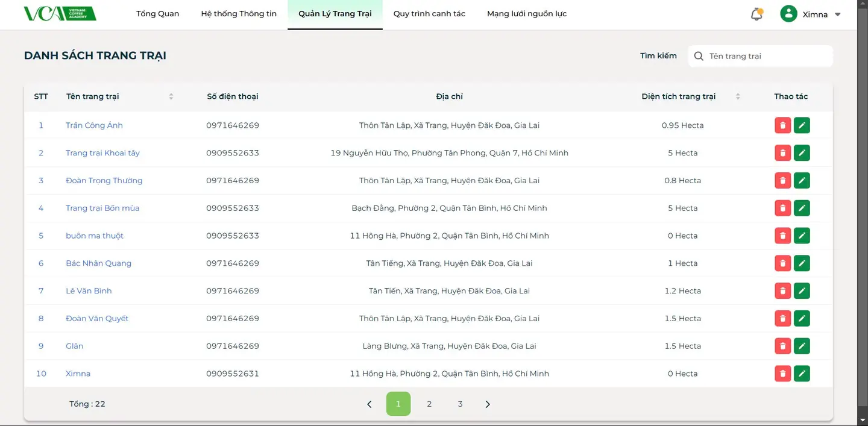Click the Tên trang trại search field

pyautogui.click(x=761, y=56)
